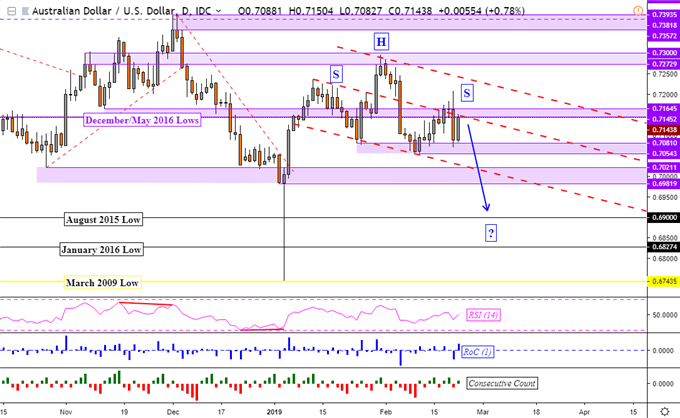This screenshot has width=680, height=418.
Task: Click the gray flag marker beside the symbol name
Action: click(x=25, y=11)
